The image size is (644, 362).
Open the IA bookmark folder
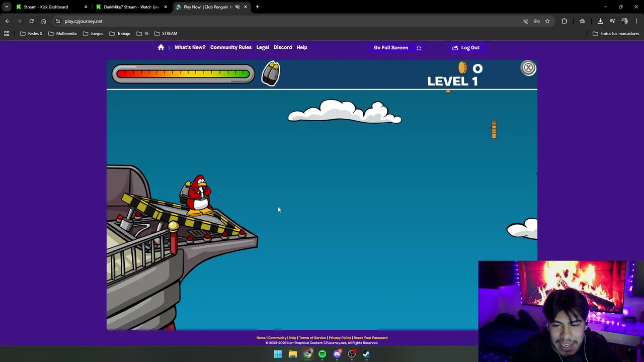(142, 33)
